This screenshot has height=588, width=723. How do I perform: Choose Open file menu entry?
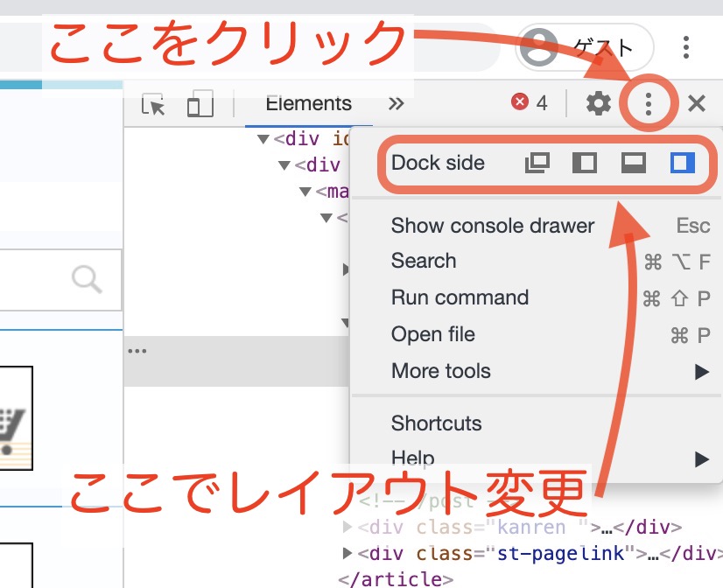click(537, 334)
